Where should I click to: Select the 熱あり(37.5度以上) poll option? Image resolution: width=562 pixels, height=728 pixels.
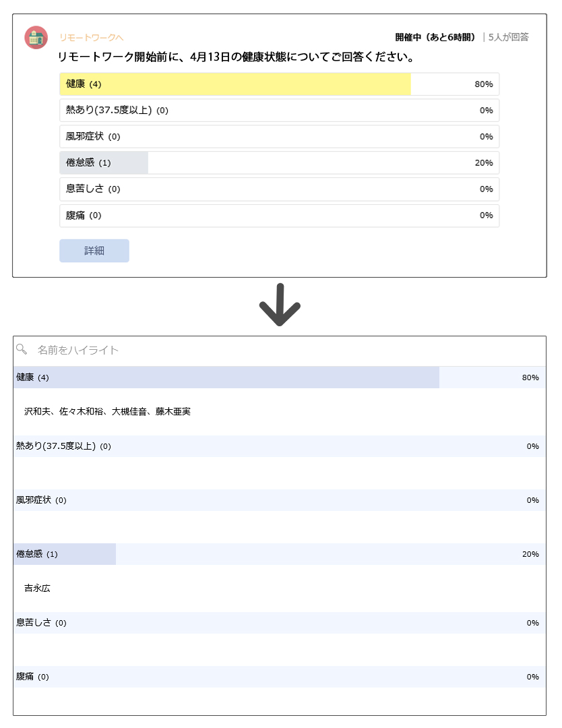(x=280, y=111)
